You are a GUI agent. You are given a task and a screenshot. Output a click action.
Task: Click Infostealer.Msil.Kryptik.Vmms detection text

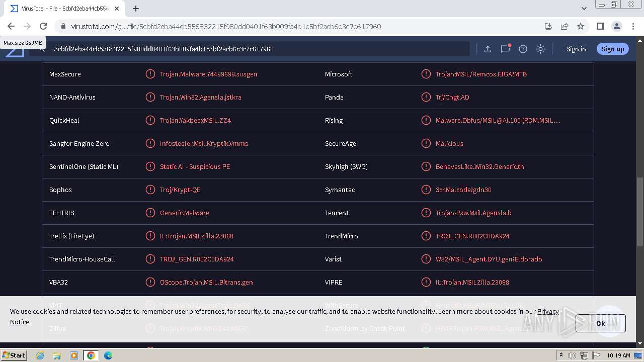(204, 143)
